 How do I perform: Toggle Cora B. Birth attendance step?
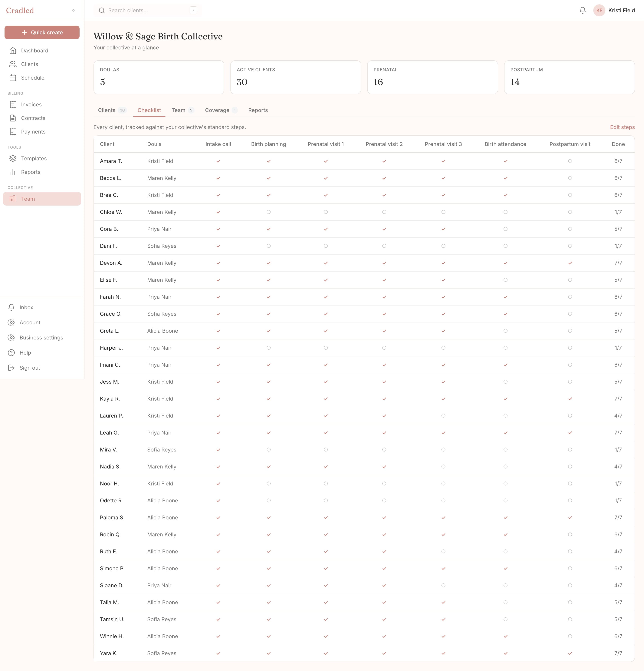coord(505,229)
